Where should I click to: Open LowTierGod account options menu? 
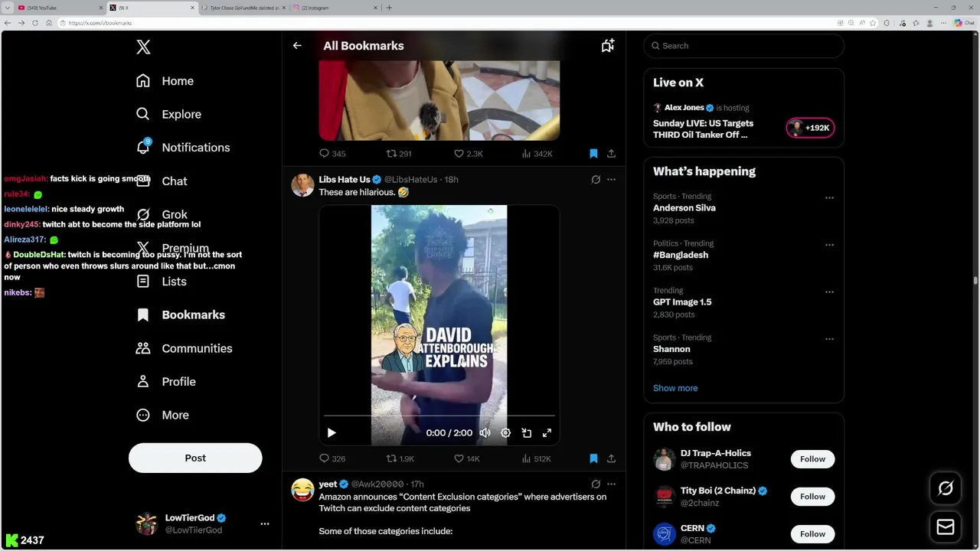point(265,524)
